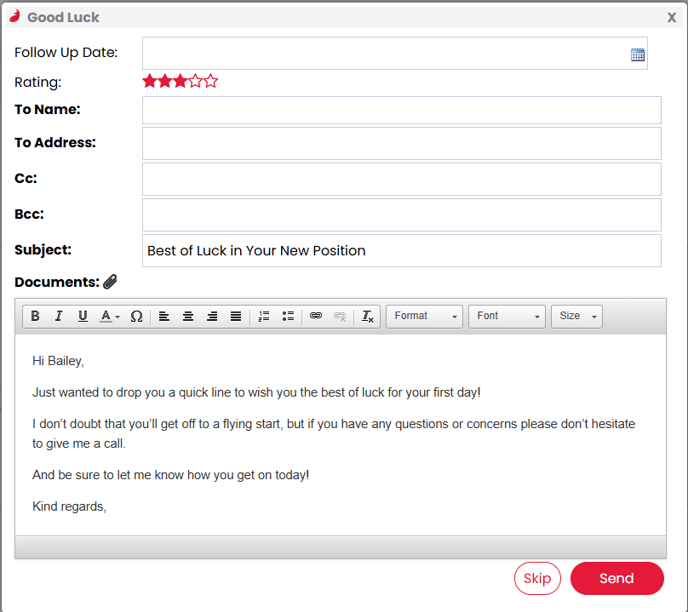Insert a numbered list

coord(264,316)
